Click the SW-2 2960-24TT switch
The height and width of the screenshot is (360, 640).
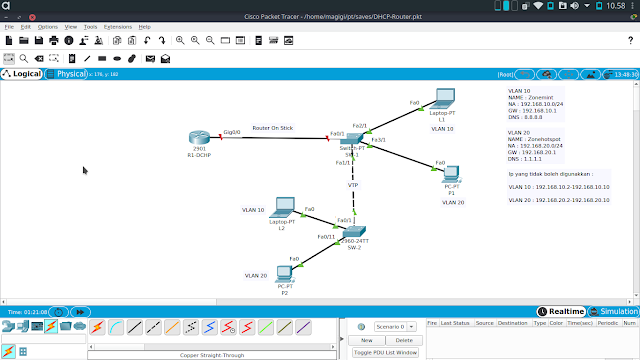coord(354,232)
